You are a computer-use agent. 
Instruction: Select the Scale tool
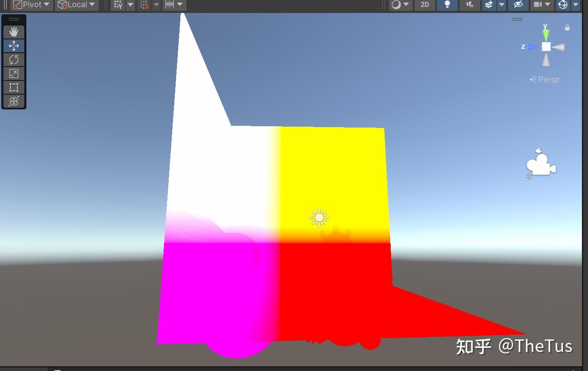coord(14,74)
